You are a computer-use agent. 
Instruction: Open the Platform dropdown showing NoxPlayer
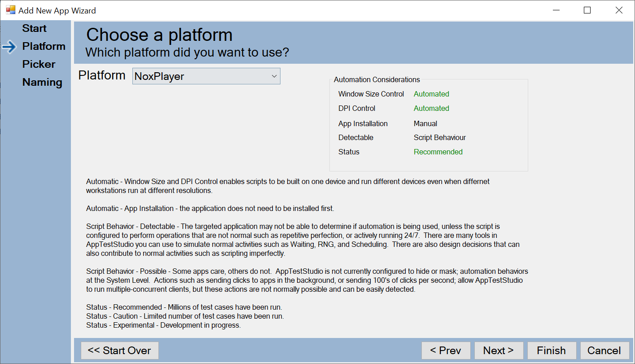[x=206, y=76]
